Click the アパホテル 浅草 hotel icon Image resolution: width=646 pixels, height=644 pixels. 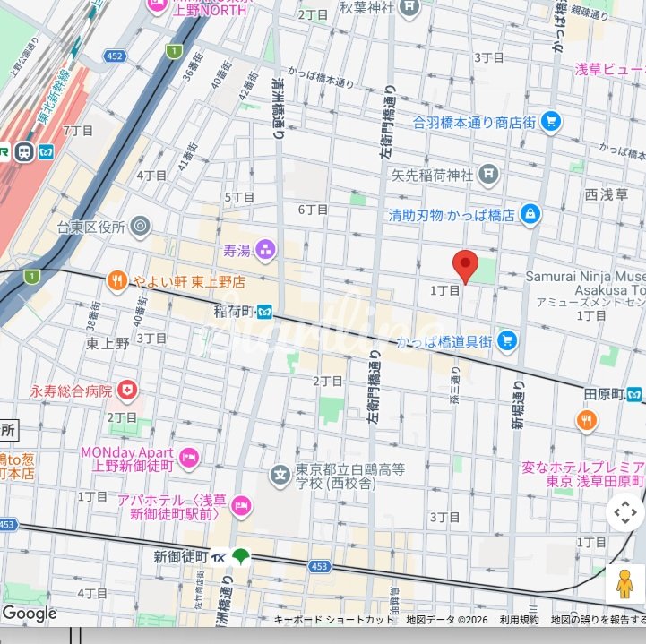coord(241,506)
